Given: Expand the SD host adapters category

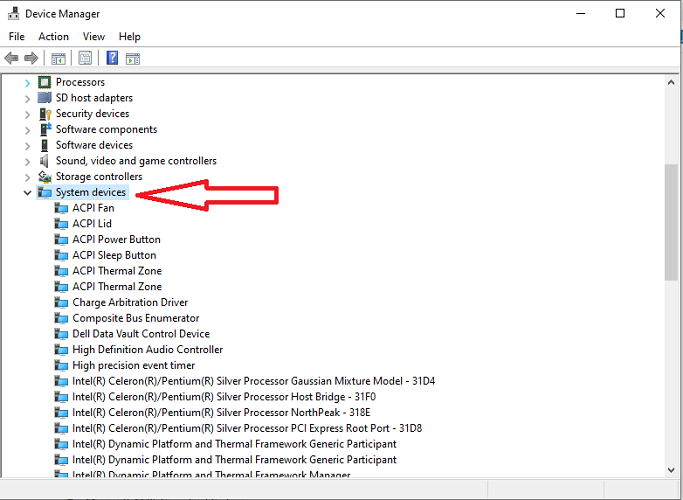Looking at the screenshot, I should 27,99.
